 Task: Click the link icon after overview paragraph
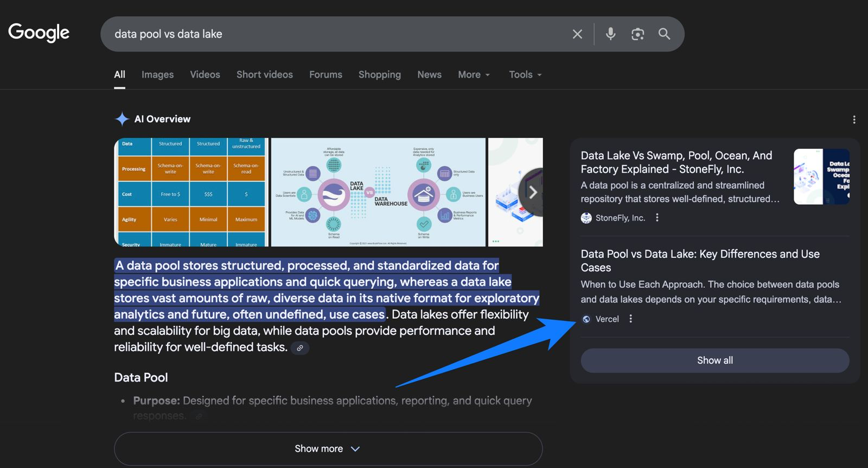pyautogui.click(x=300, y=348)
